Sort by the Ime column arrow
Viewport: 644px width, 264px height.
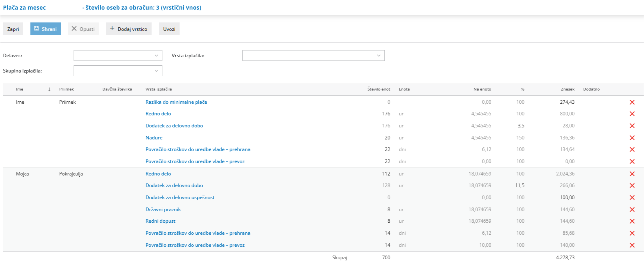point(49,89)
